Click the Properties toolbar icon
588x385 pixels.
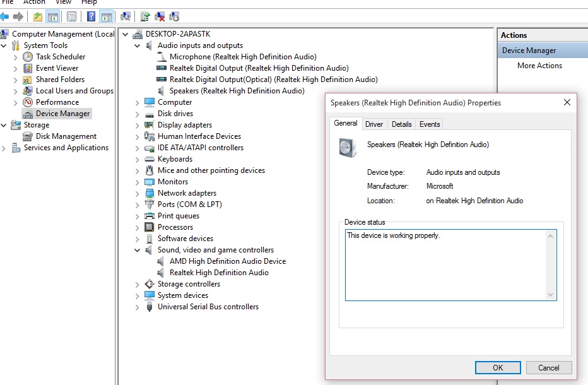coord(72,16)
